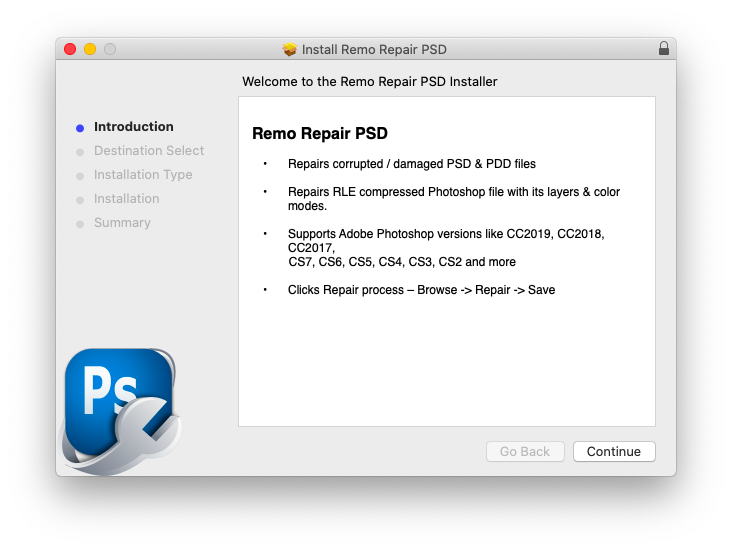Click the grey bullet beside Installation

pyautogui.click(x=80, y=200)
